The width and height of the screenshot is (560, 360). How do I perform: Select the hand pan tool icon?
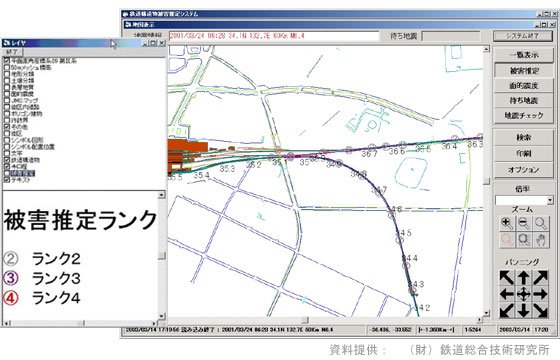[x=541, y=240]
